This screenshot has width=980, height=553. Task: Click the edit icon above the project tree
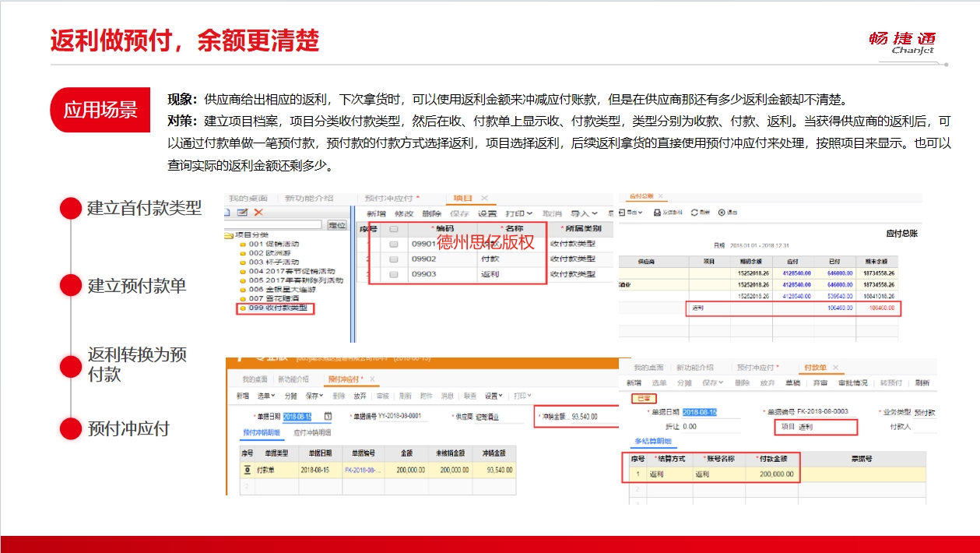click(243, 213)
